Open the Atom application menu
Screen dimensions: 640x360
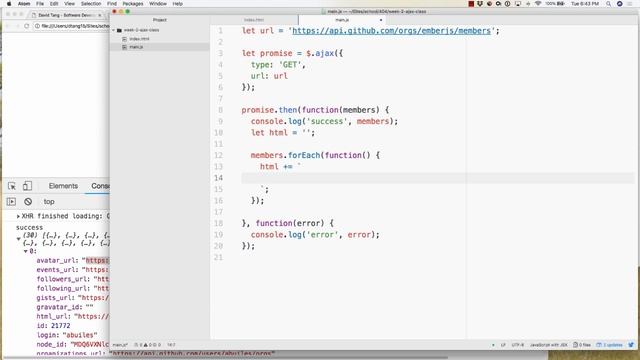(x=24, y=4)
